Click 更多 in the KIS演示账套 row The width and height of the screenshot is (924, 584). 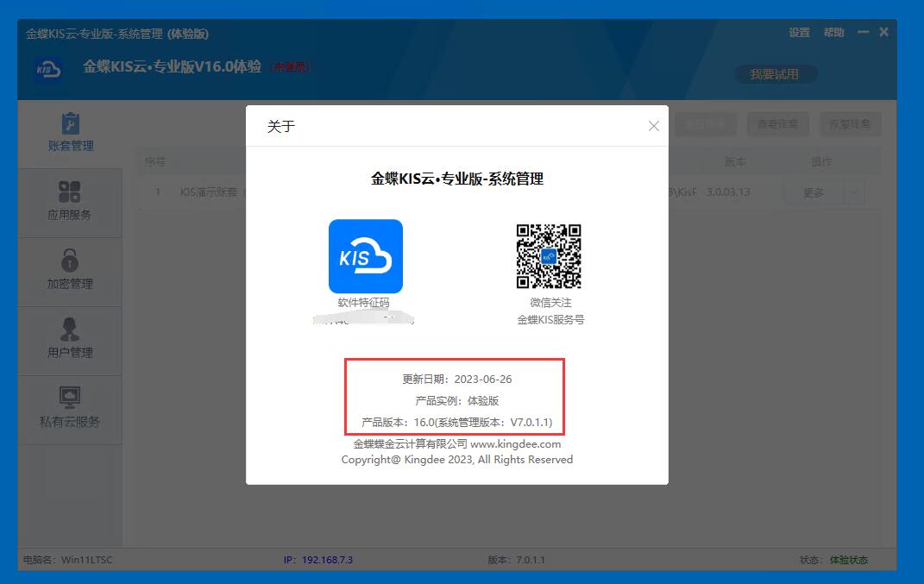814,192
